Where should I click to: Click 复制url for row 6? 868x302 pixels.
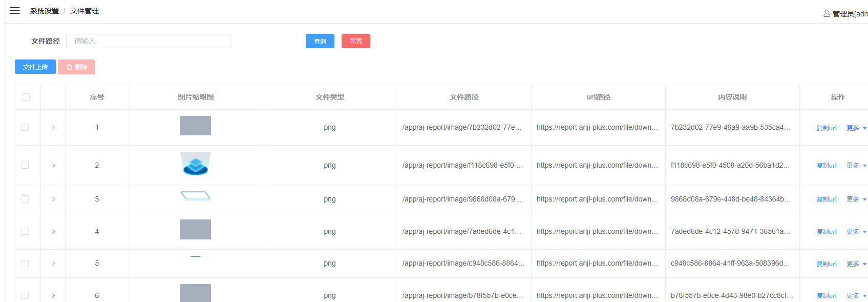(827, 296)
